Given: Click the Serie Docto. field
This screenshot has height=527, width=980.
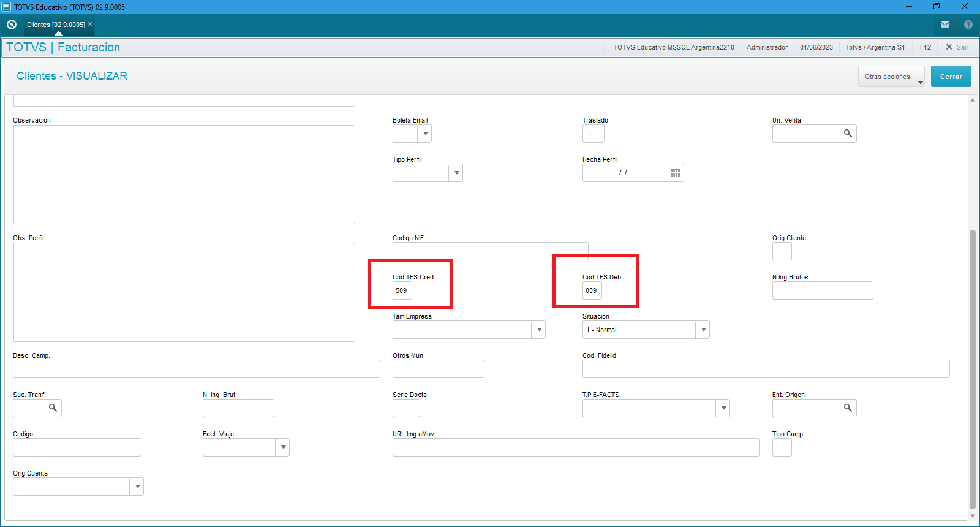Looking at the screenshot, I should pos(406,408).
